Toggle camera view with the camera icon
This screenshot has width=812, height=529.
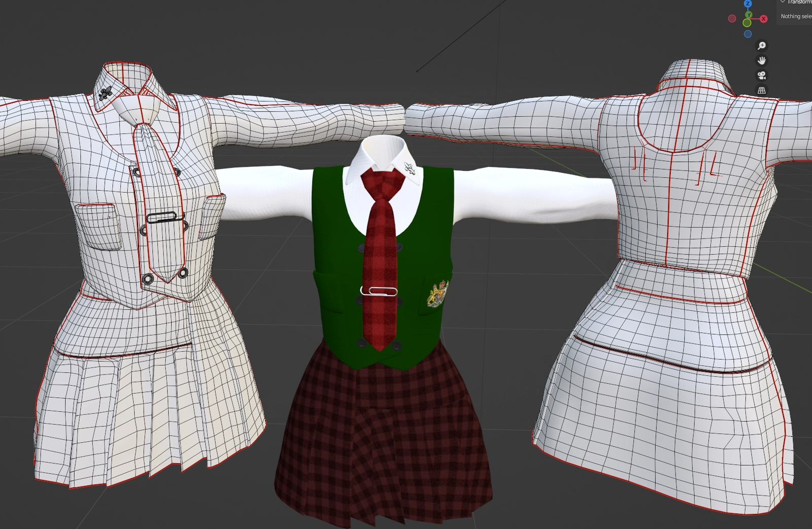click(762, 76)
